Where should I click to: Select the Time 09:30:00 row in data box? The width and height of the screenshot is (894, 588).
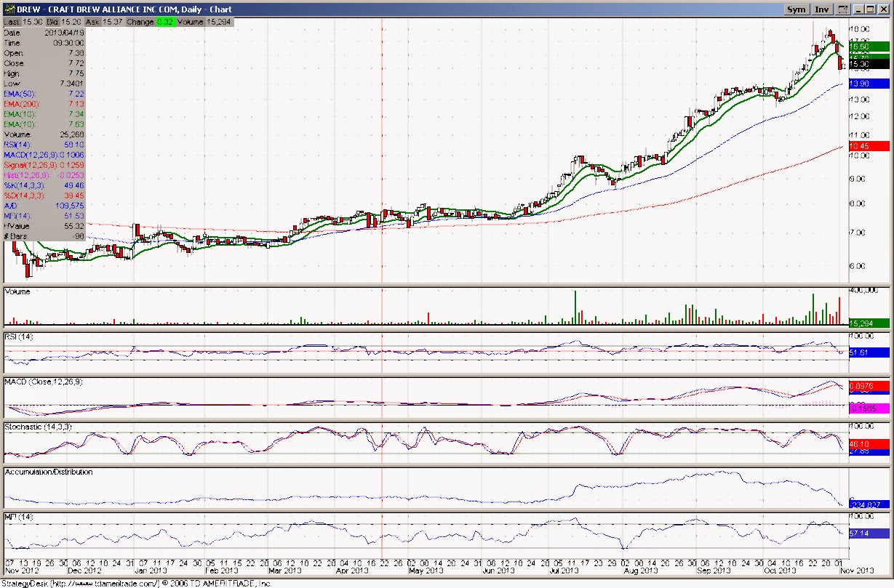tap(44, 43)
